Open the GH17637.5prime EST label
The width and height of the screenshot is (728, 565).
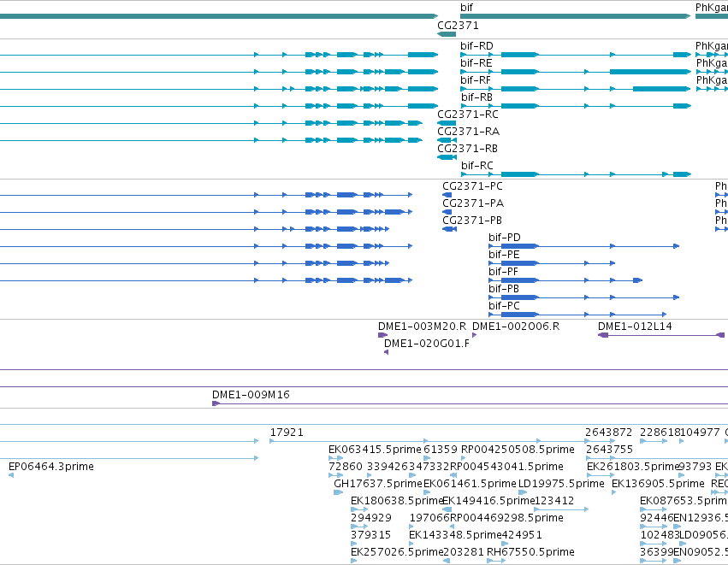point(378,484)
